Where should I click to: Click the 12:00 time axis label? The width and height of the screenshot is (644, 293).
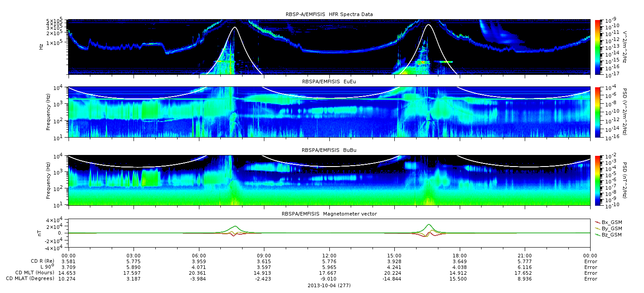329,255
